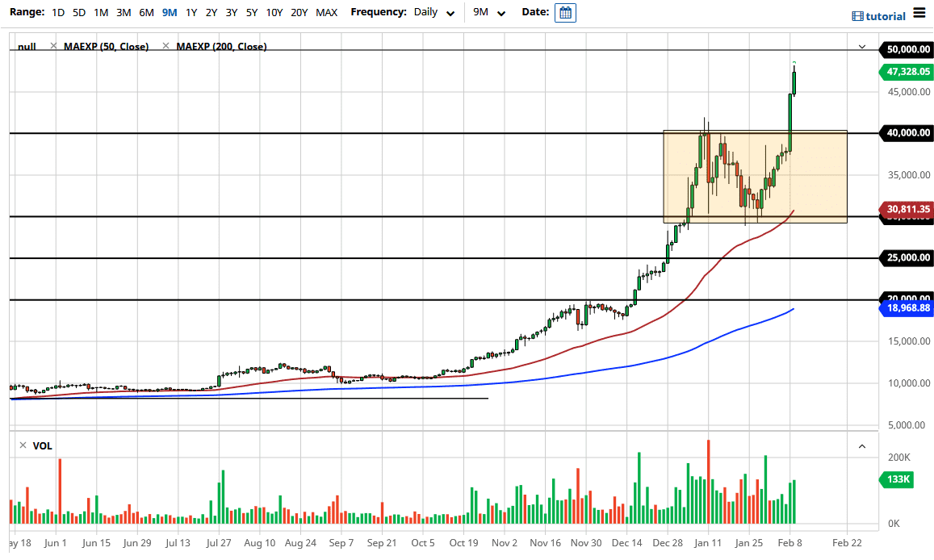Screen dimensions: 934x560
Task: Switch to the 5Y range
Action: 251,12
